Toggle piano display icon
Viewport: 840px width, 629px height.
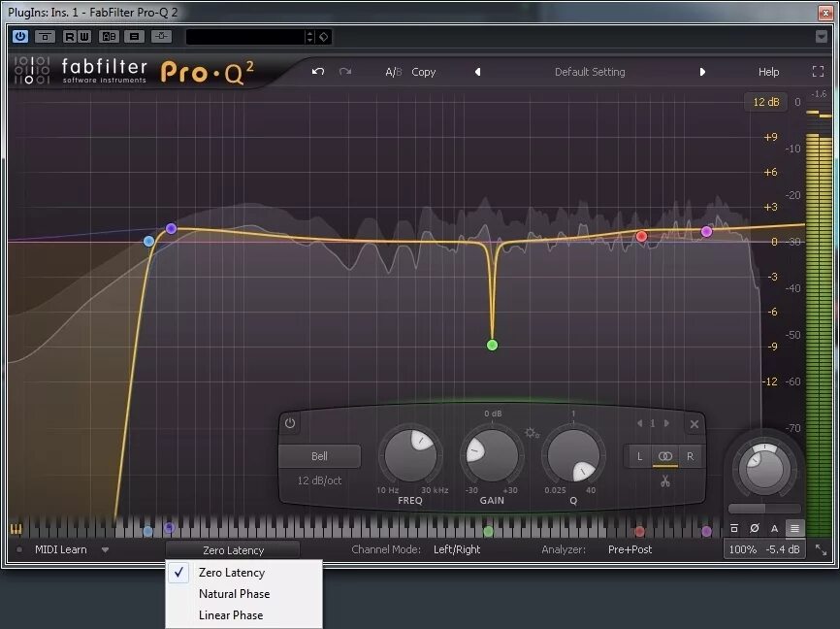[x=16, y=529]
